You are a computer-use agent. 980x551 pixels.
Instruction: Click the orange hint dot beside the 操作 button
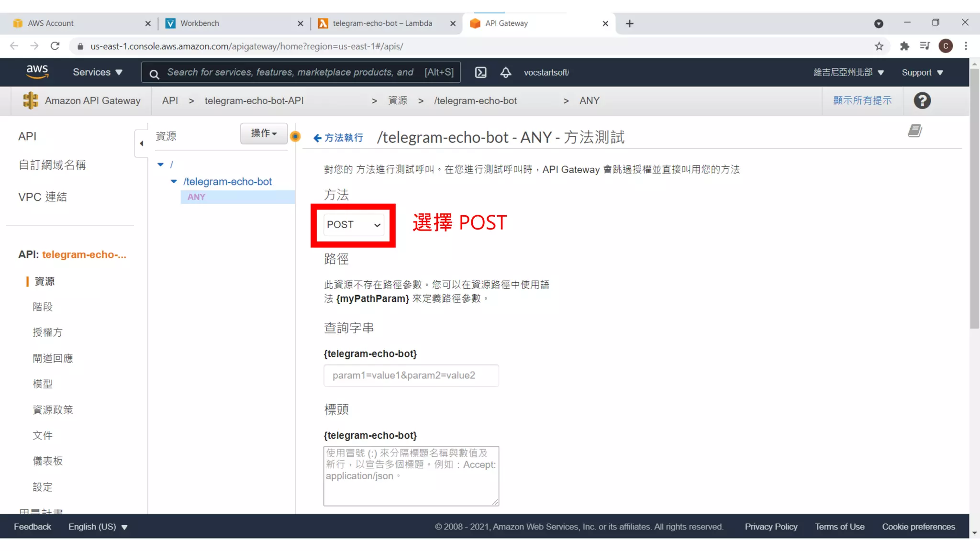pyautogui.click(x=295, y=136)
